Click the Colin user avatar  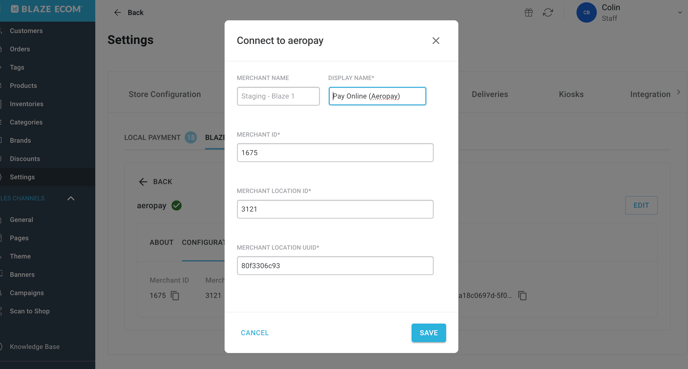(x=586, y=12)
